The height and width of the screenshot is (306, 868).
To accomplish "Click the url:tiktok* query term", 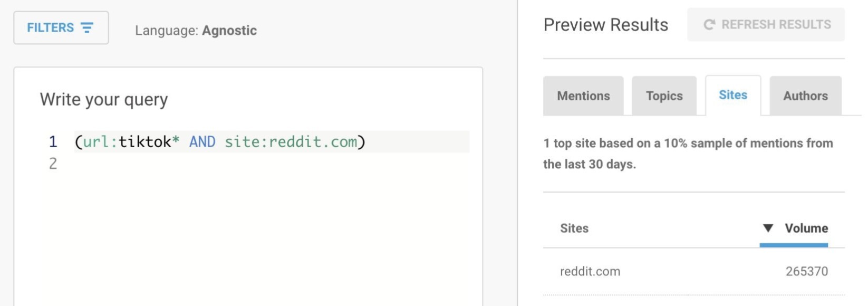I will (131, 142).
